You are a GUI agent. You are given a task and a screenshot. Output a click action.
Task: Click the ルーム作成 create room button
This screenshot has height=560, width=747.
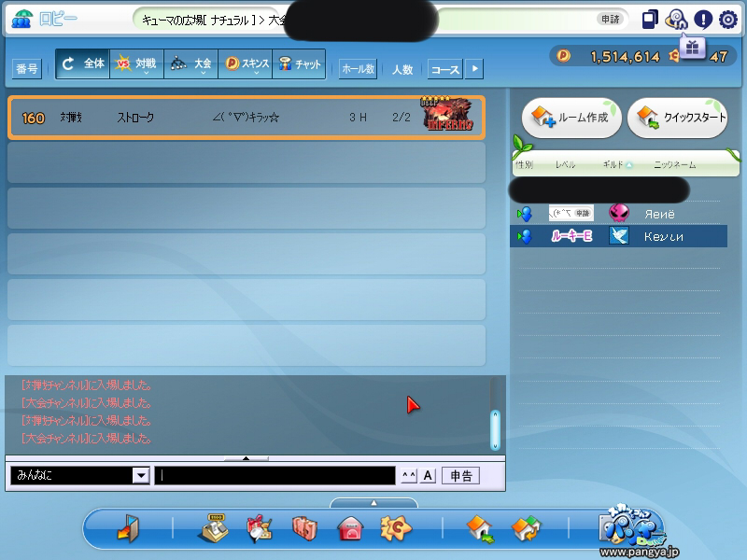pos(571,118)
